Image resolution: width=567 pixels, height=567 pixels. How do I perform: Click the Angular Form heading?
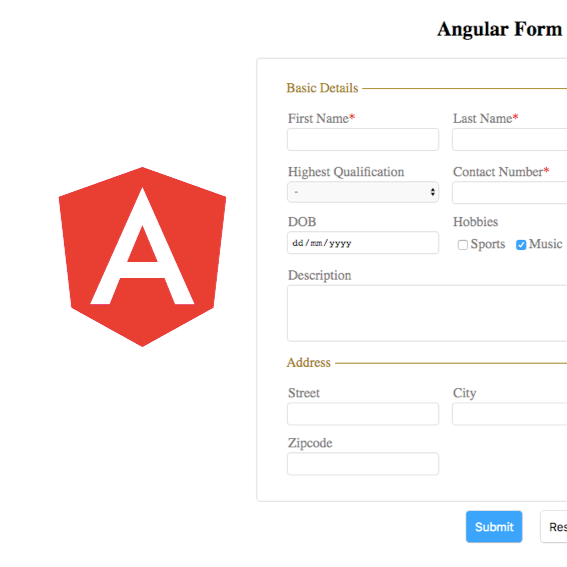coord(500,30)
